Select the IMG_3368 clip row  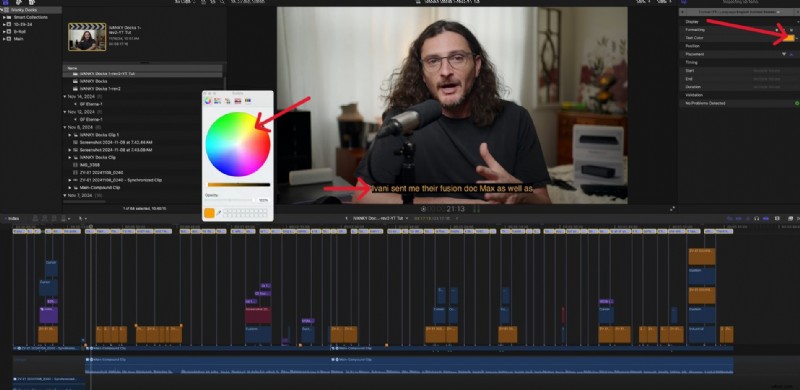(89, 165)
